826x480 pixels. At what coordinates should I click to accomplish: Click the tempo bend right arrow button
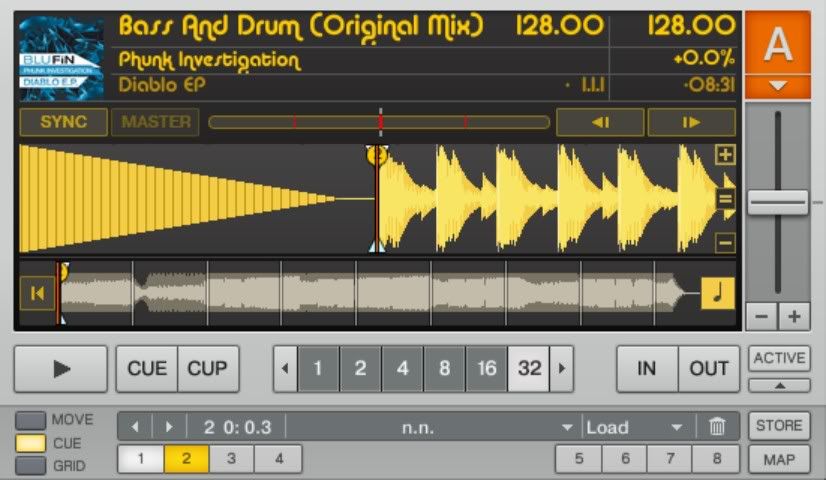691,123
